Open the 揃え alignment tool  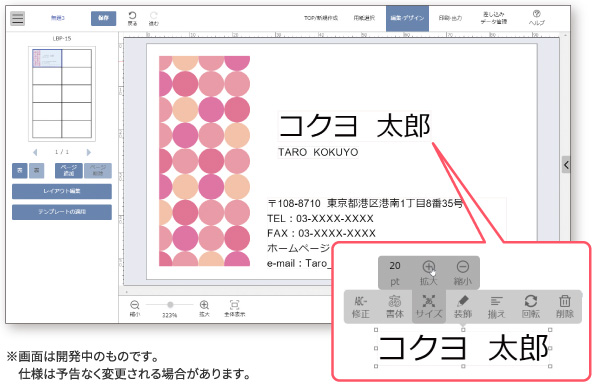[x=496, y=307]
